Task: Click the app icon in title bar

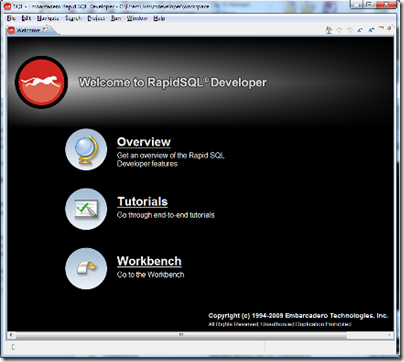Action: (x=8, y=6)
